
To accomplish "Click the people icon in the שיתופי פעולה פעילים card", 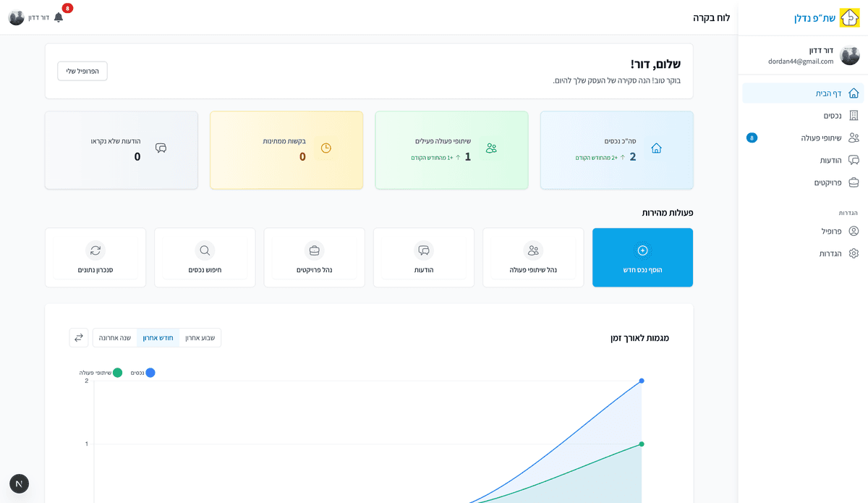I will pos(491,148).
